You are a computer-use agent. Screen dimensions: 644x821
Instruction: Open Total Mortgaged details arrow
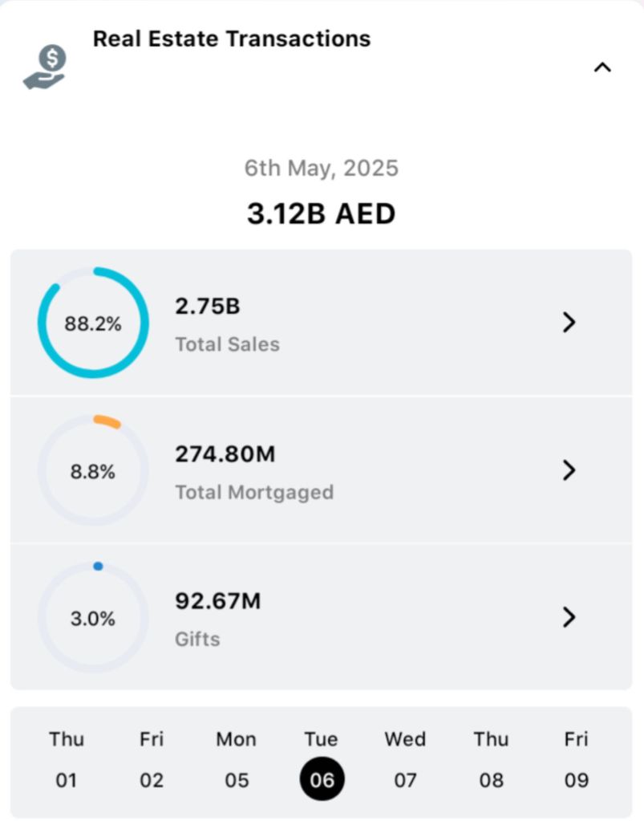tap(569, 470)
